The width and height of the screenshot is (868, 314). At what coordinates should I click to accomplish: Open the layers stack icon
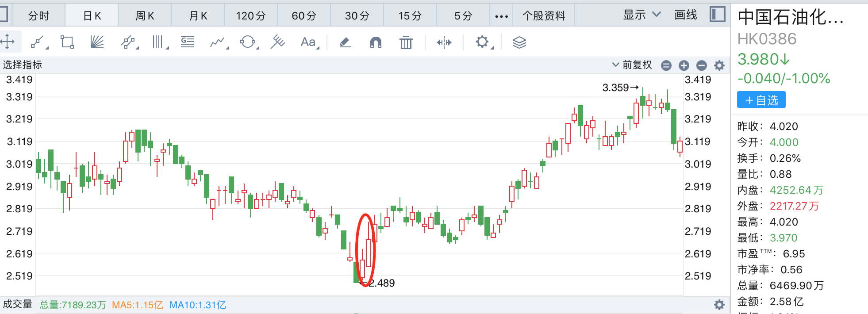[519, 42]
